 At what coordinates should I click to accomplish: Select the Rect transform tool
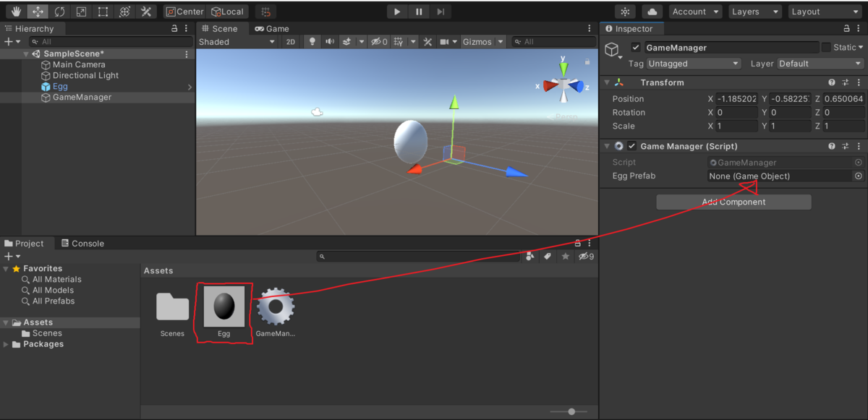tap(103, 12)
